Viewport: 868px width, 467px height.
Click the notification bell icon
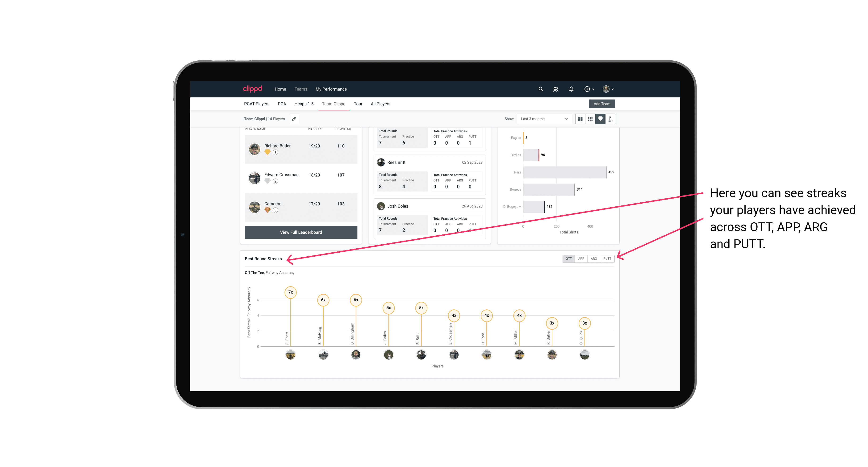571,89
